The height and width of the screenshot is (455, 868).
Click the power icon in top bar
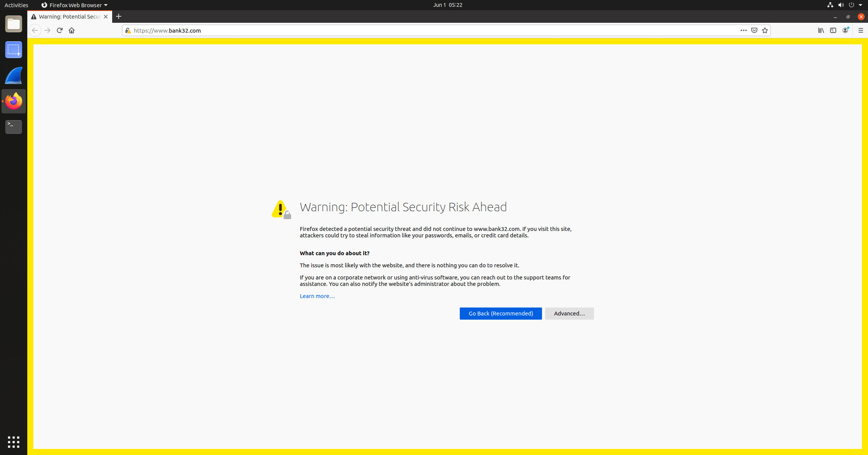851,5
